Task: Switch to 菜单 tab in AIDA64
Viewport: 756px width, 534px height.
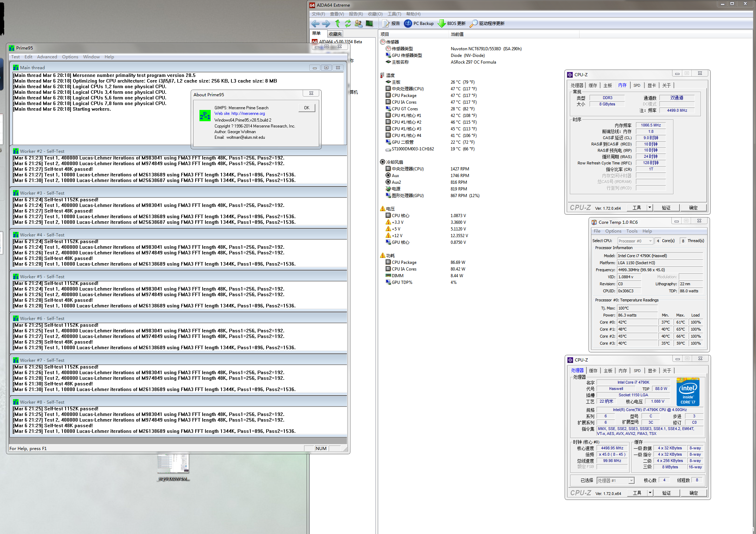Action: pyautogui.click(x=316, y=33)
